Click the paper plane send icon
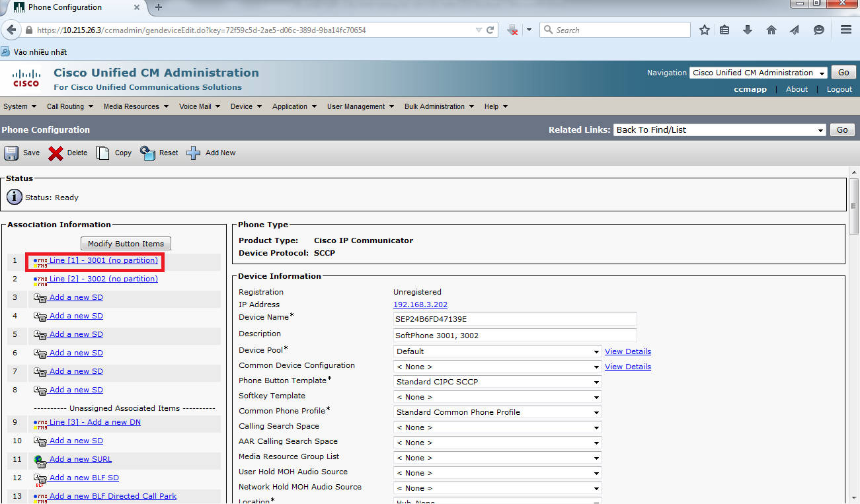 tap(795, 30)
